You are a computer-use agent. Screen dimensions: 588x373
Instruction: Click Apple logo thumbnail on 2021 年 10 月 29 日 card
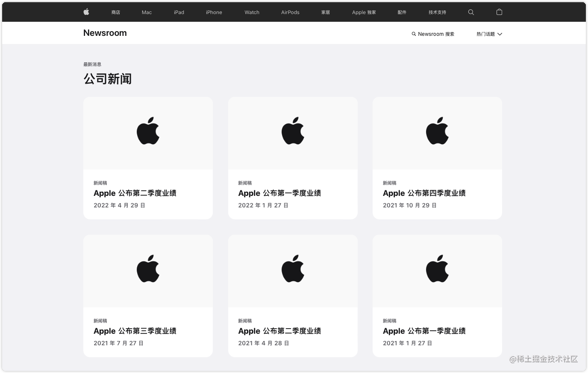click(437, 131)
